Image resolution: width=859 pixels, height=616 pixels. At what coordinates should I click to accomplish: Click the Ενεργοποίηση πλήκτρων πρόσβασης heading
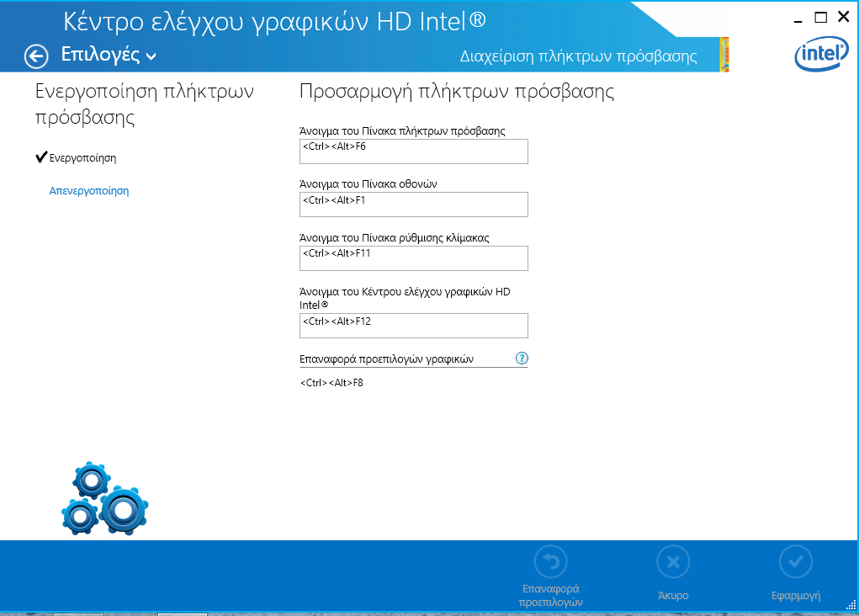click(145, 104)
